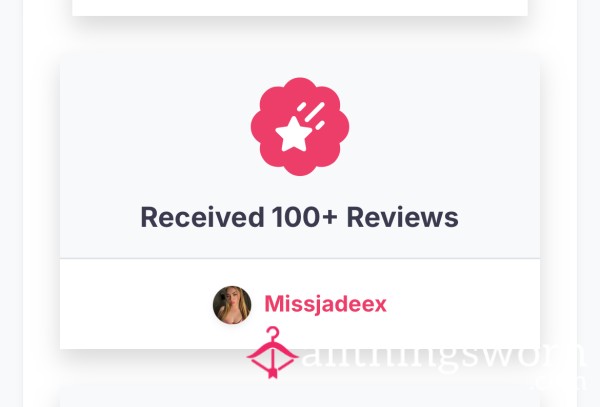Viewport: 600px width, 407px height.
Task: Click the white footer area beside Missjadeex
Action: [463, 304]
